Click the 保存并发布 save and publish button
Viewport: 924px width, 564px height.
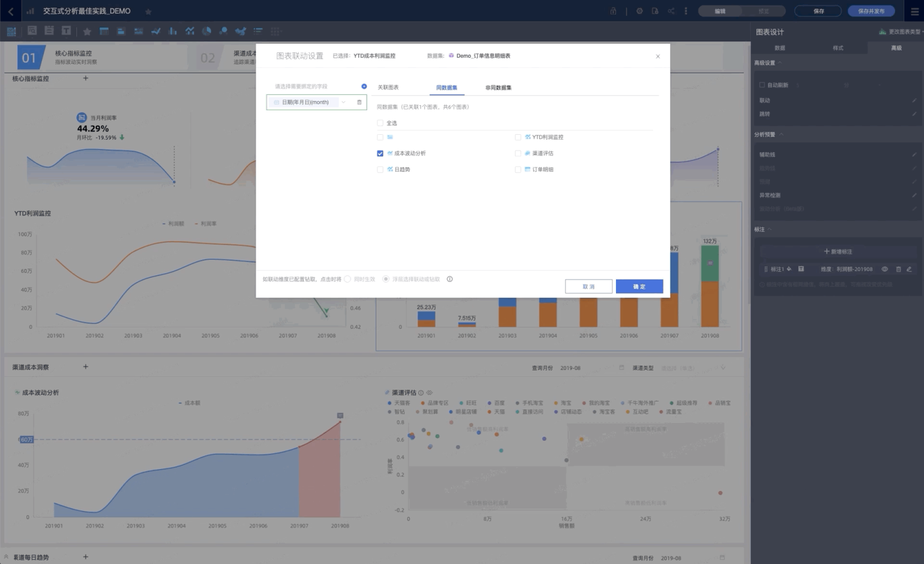(x=871, y=11)
